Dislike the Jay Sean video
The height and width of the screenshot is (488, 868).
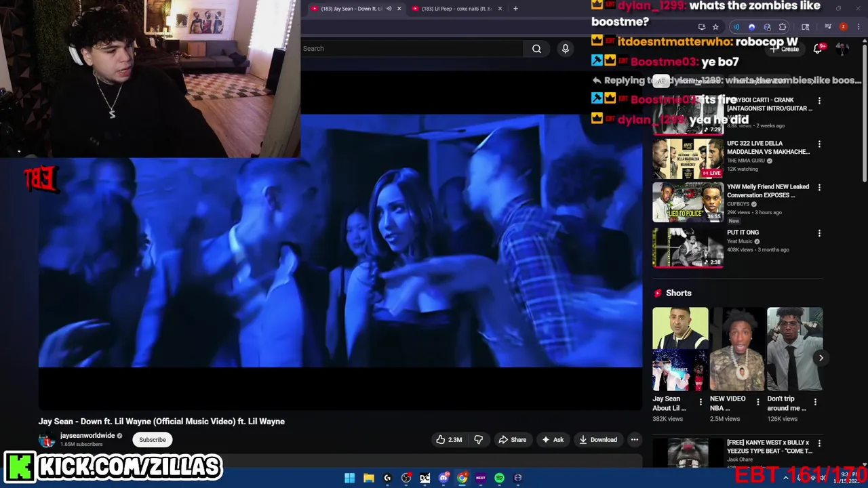(479, 440)
